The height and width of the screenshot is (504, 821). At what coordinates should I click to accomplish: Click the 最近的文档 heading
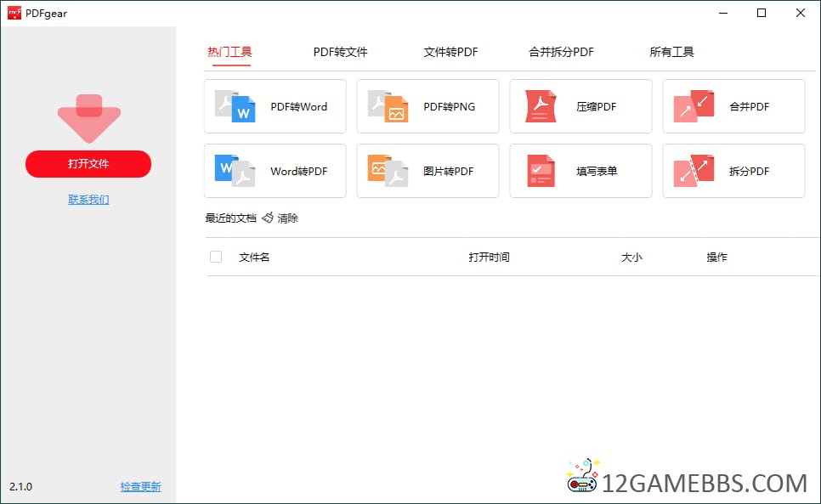click(231, 218)
